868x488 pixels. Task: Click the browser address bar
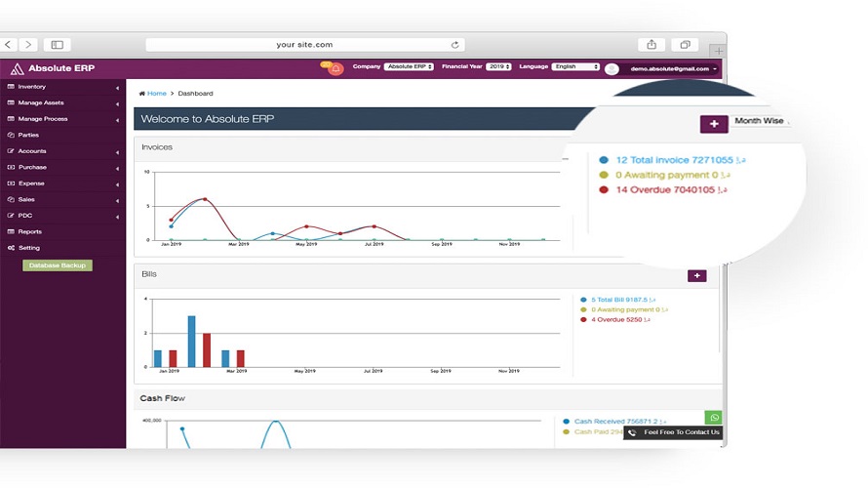(304, 45)
